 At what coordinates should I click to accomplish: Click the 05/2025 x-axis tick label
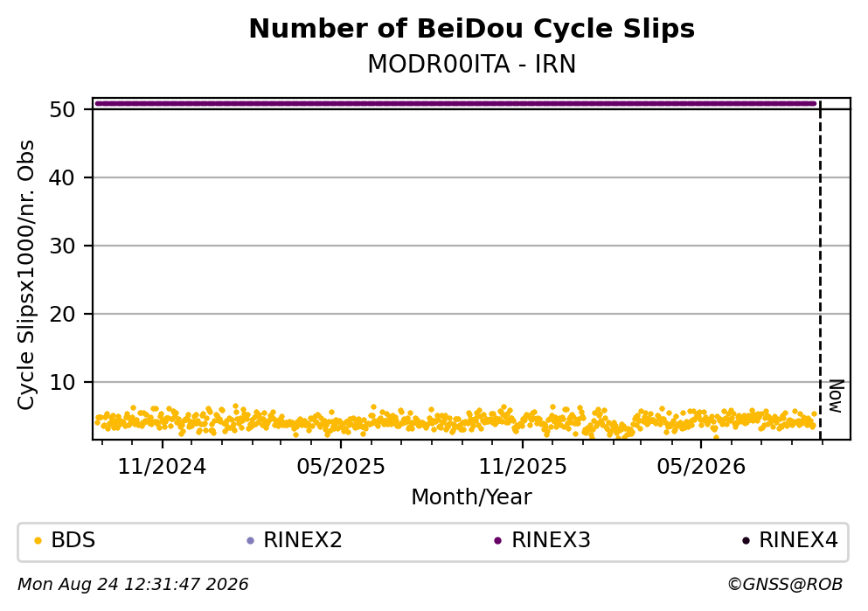tap(340, 467)
